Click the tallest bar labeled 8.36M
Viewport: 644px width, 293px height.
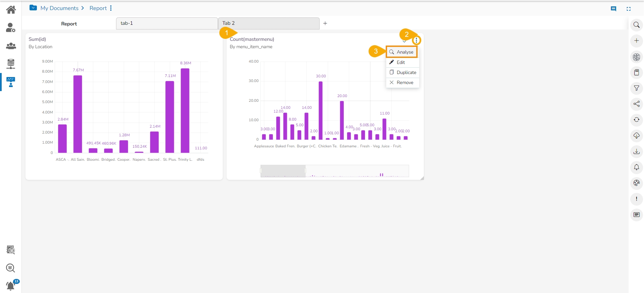click(x=185, y=111)
